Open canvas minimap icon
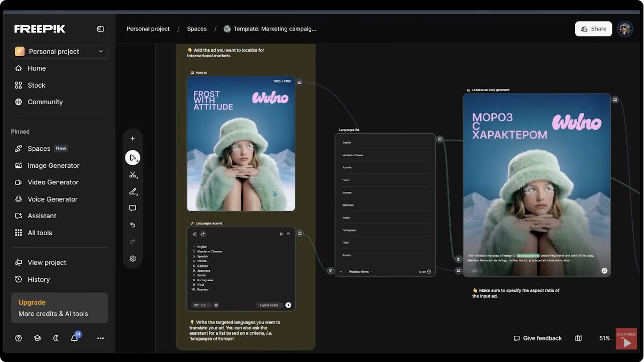Screen dimensions: 644x362 click(x=578, y=338)
